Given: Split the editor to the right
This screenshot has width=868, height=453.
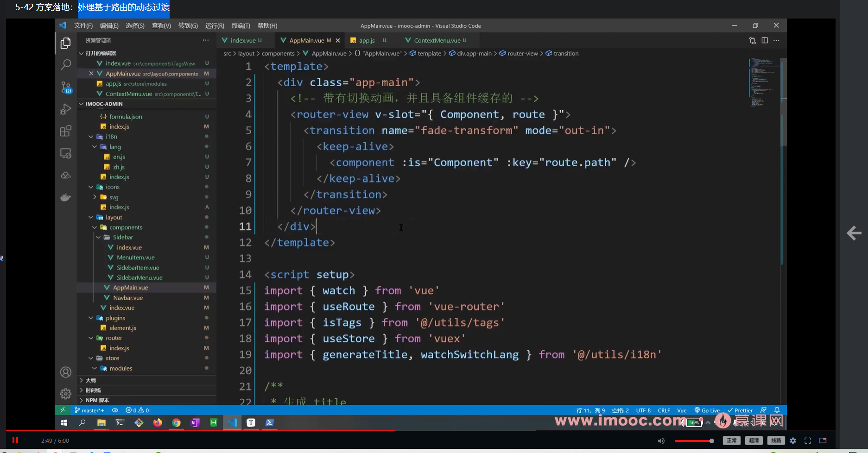Looking at the screenshot, I should click(x=765, y=40).
